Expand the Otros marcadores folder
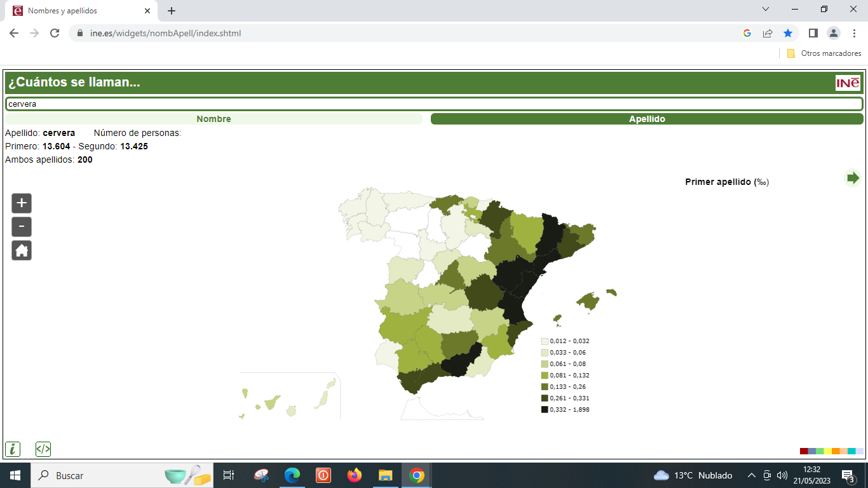The height and width of the screenshot is (488, 868). [x=824, y=53]
